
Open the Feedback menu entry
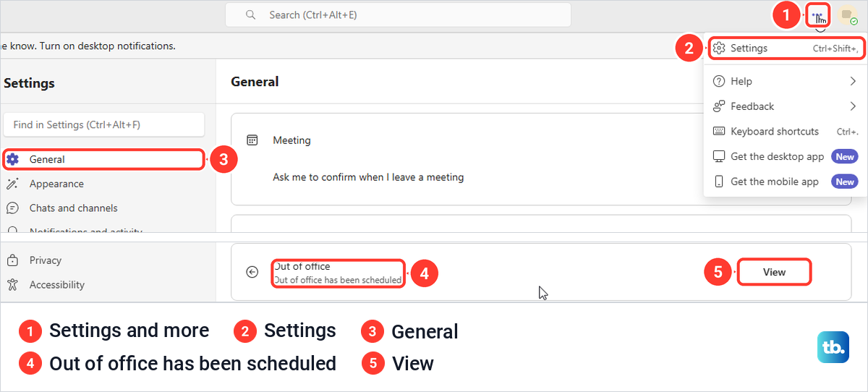[785, 106]
